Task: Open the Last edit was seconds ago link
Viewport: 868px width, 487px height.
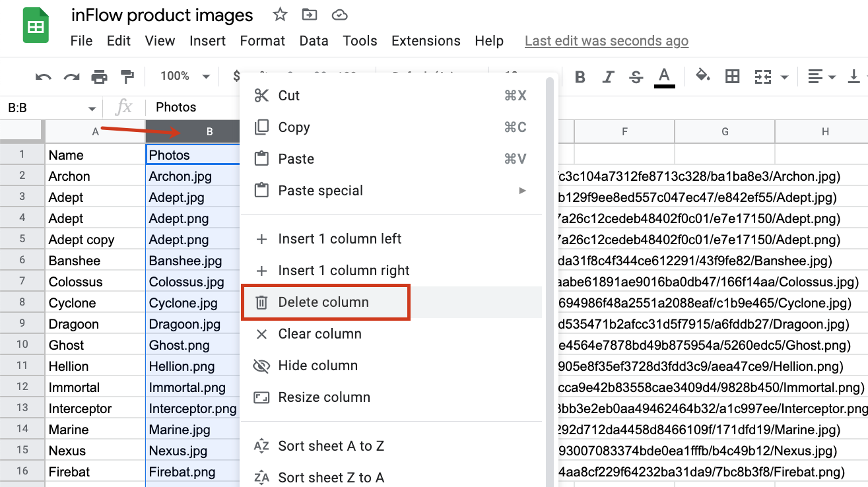Action: tap(607, 41)
